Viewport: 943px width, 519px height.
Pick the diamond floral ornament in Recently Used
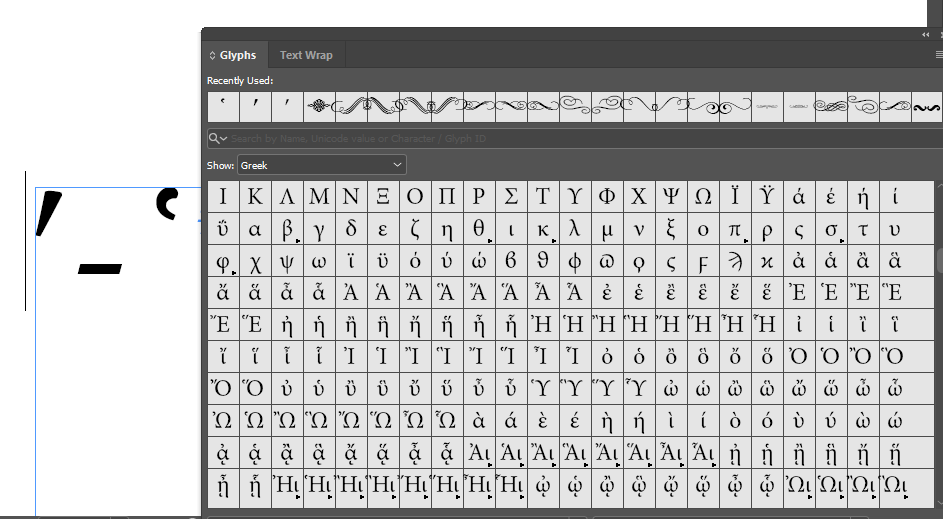pyautogui.click(x=319, y=106)
